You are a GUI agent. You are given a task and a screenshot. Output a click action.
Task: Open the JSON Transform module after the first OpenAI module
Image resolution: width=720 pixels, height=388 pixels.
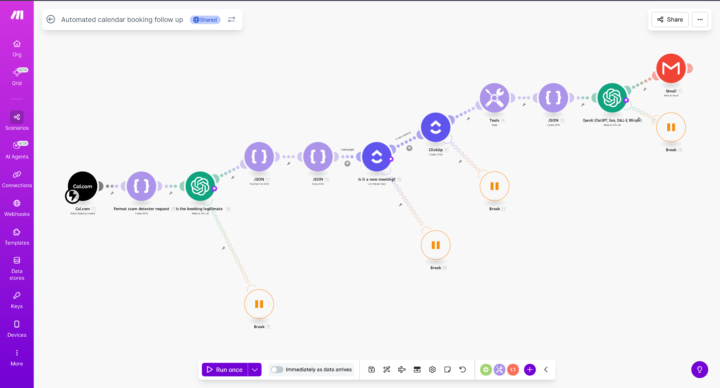(259, 157)
